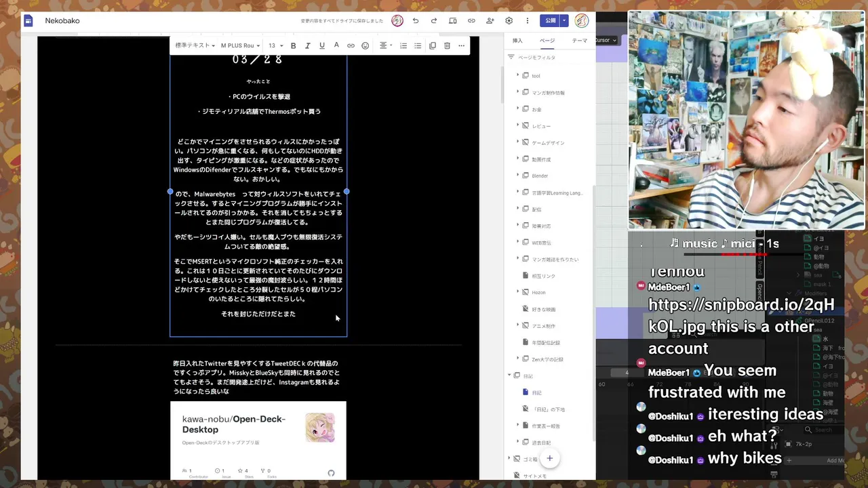Viewport: 868px width, 488px height.
Task: Open the 標準テキスト text style dropdown
Action: [x=195, y=45]
